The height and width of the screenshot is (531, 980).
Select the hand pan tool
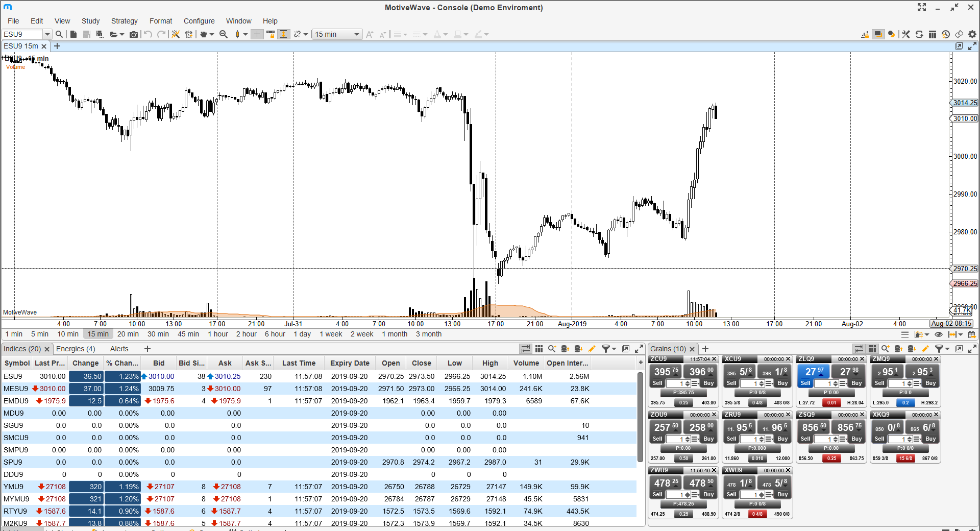coord(204,34)
